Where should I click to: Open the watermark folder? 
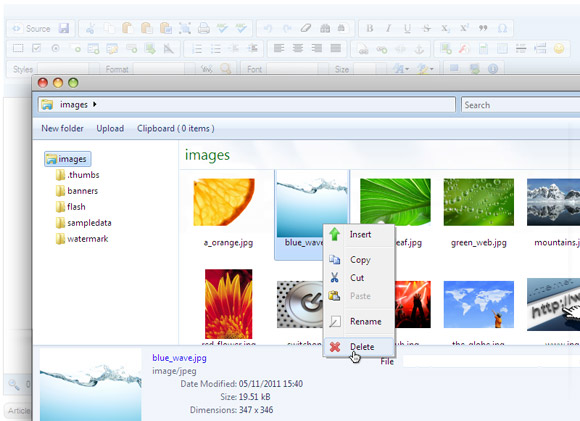pos(82,239)
